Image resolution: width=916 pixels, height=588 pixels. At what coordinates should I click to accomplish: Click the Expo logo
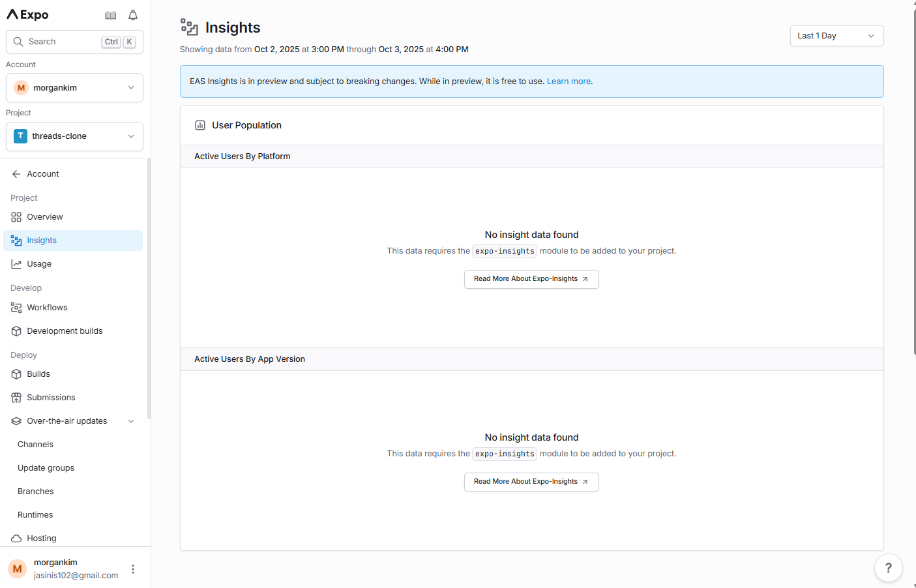(27, 14)
